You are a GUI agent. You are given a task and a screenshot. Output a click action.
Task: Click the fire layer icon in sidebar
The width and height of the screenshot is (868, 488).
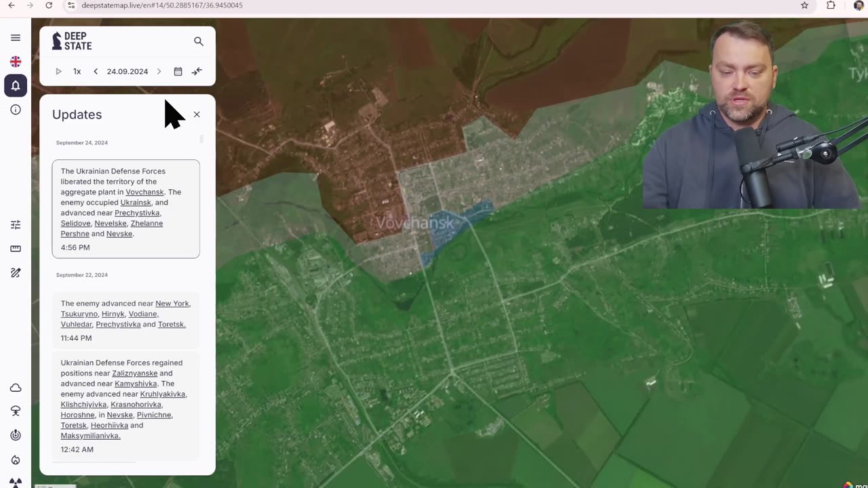(x=16, y=460)
